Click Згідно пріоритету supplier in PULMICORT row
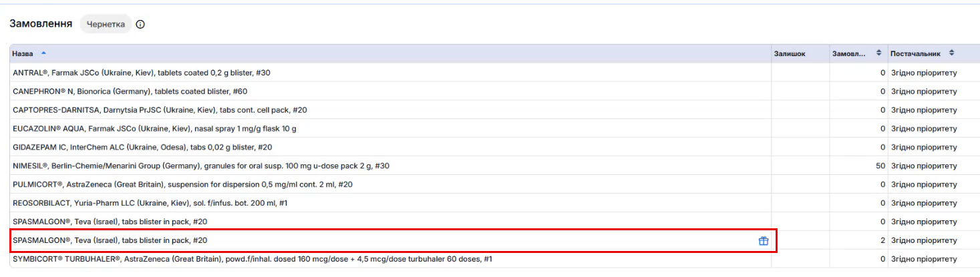This screenshot has height=277, width=980. click(x=924, y=185)
